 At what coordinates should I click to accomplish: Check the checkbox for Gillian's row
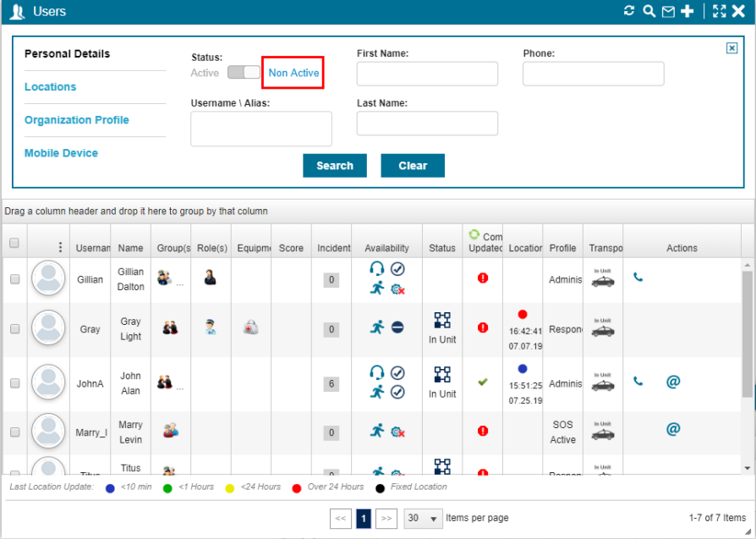(x=14, y=279)
